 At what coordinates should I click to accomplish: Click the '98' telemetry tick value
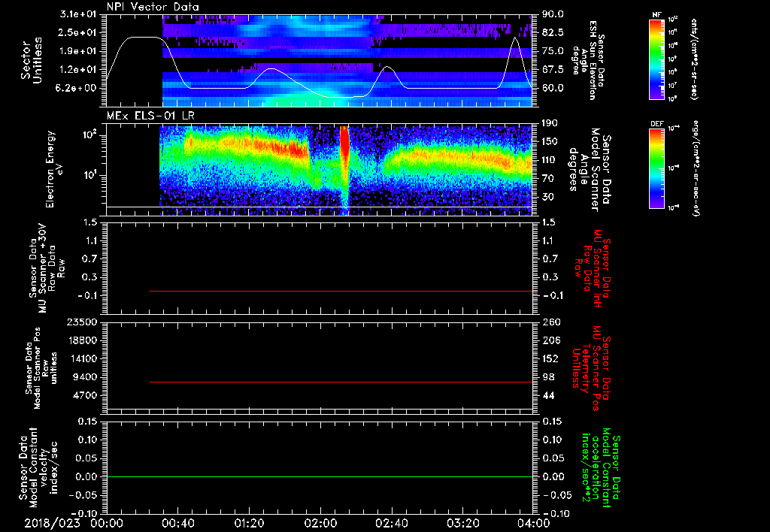[x=548, y=377]
